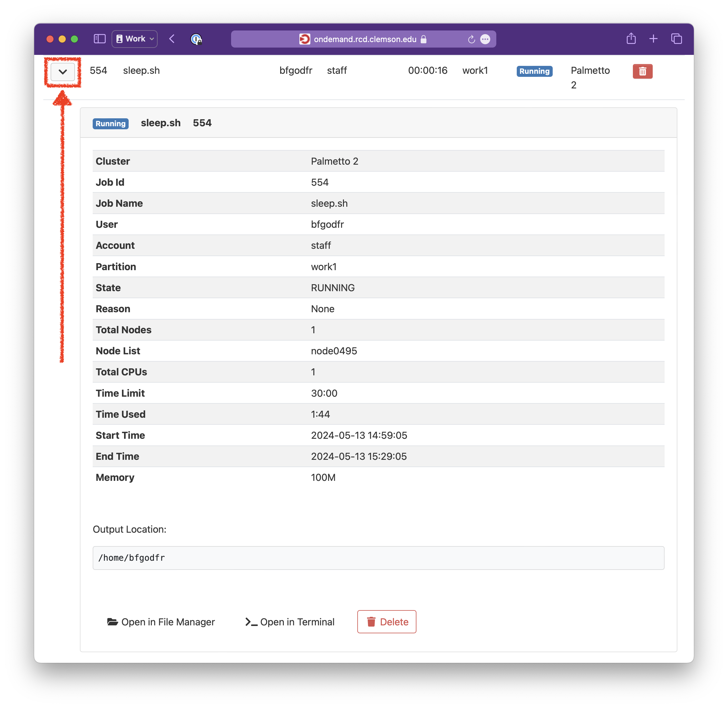
Task: Click the dropdown chevron on job 554
Action: click(x=63, y=70)
